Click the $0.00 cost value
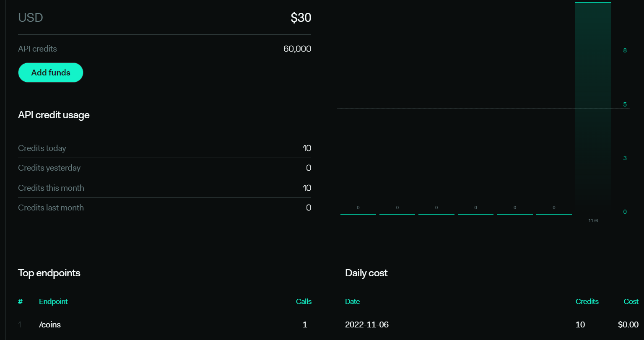Image resolution: width=644 pixels, height=340 pixels. (x=628, y=324)
